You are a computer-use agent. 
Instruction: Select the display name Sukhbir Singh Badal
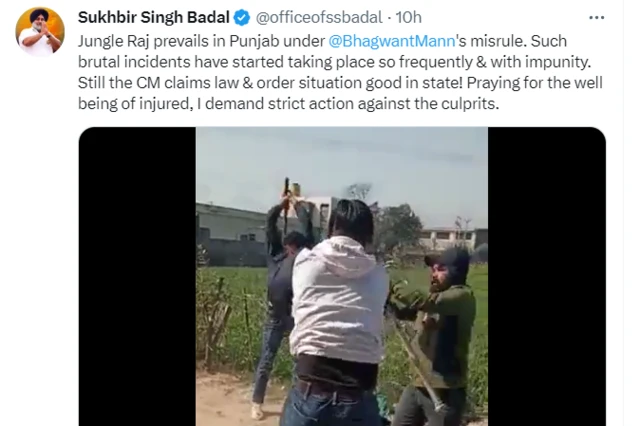154,18
